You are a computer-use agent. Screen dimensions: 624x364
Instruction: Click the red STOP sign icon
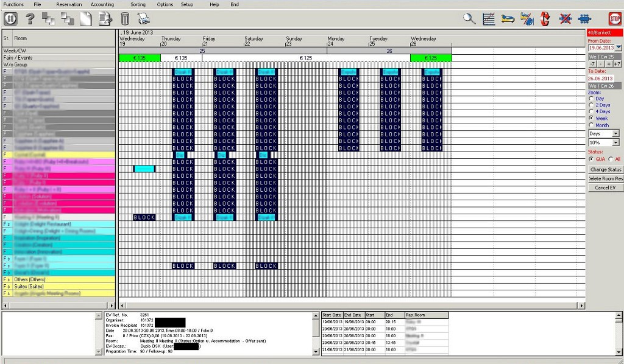pyautogui.click(x=615, y=19)
